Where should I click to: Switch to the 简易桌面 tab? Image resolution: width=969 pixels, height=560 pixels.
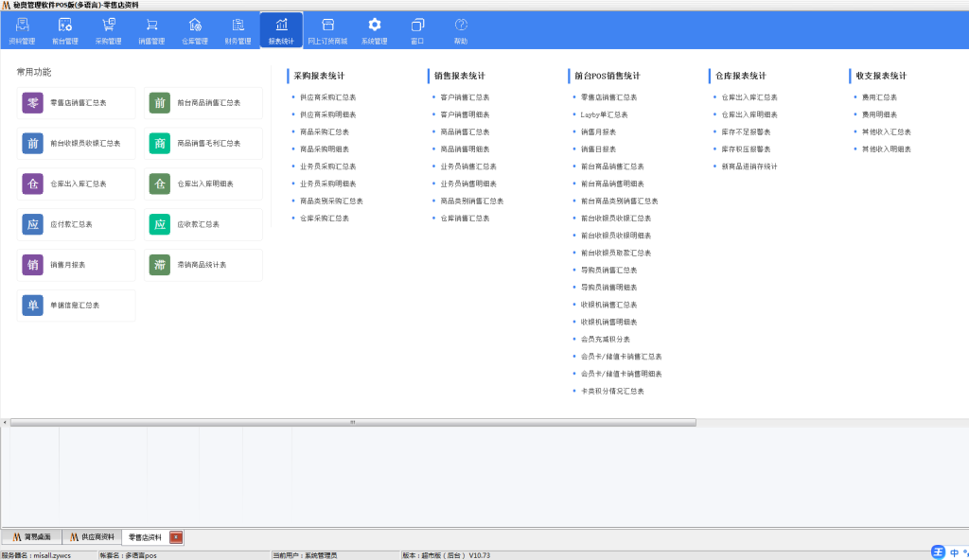pyautogui.click(x=32, y=536)
